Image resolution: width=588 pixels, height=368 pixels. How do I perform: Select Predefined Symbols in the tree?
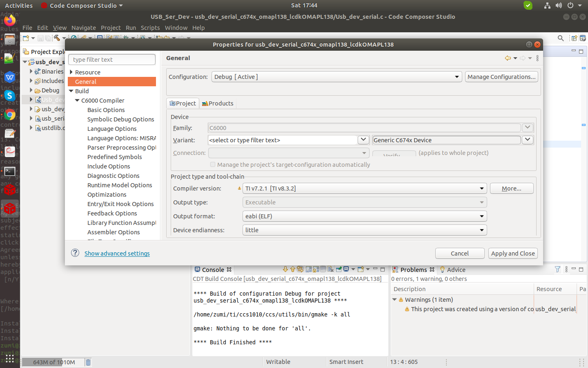[115, 157]
